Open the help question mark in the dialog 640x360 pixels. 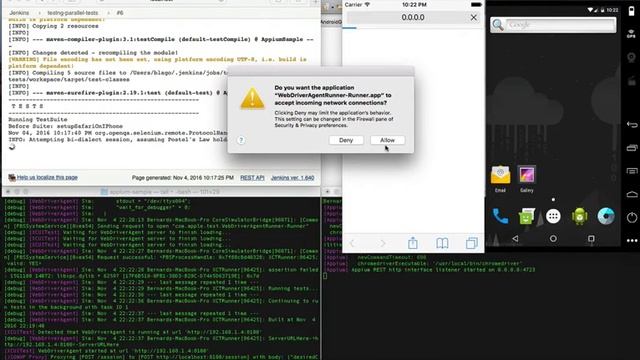click(x=241, y=140)
